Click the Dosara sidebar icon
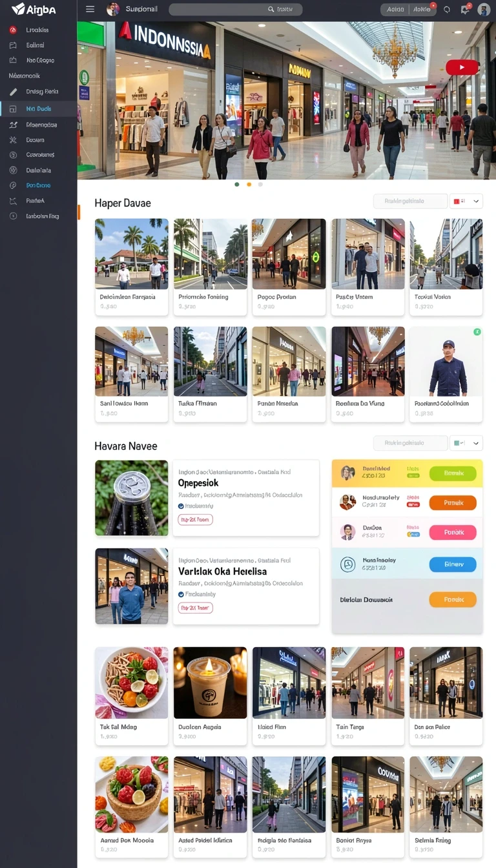 (x=13, y=139)
